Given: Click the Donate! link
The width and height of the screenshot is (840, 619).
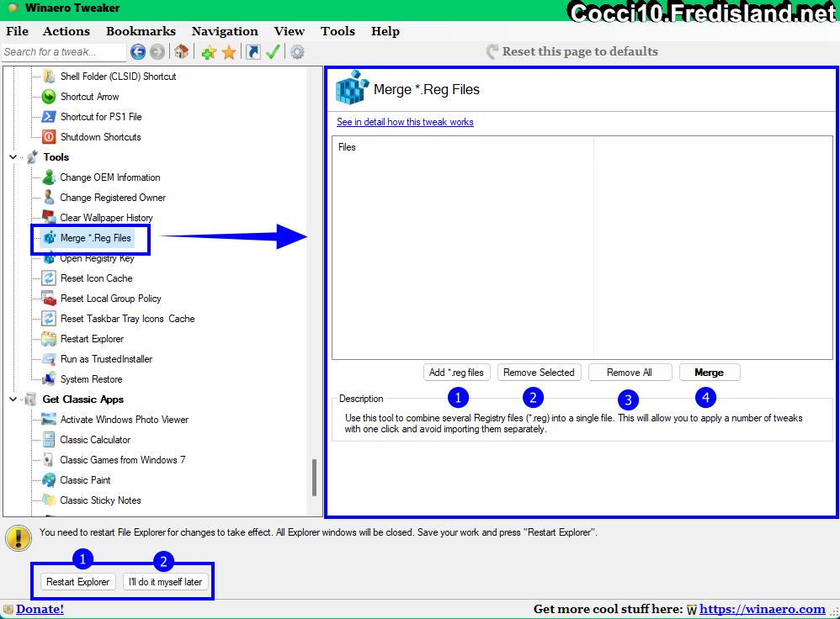Looking at the screenshot, I should (x=40, y=610).
